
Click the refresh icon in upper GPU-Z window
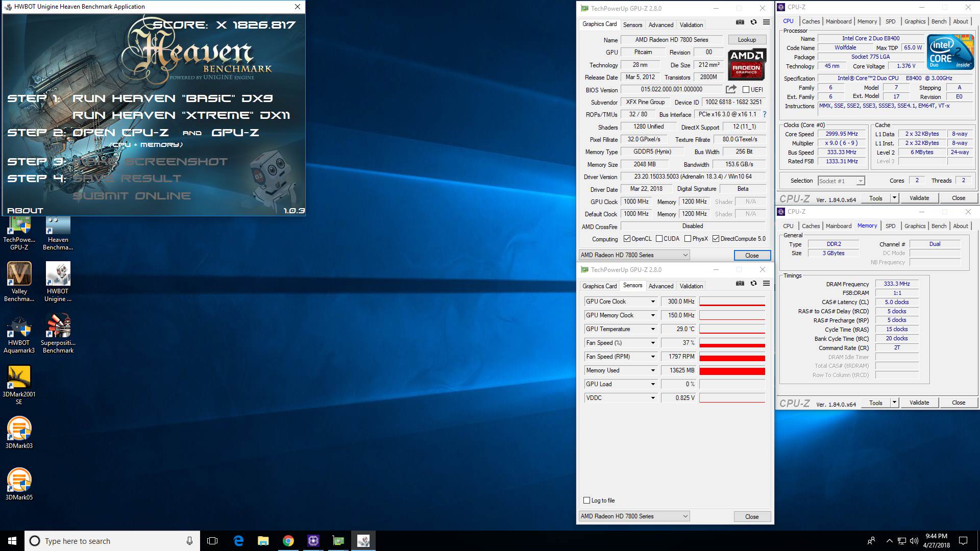tap(753, 22)
